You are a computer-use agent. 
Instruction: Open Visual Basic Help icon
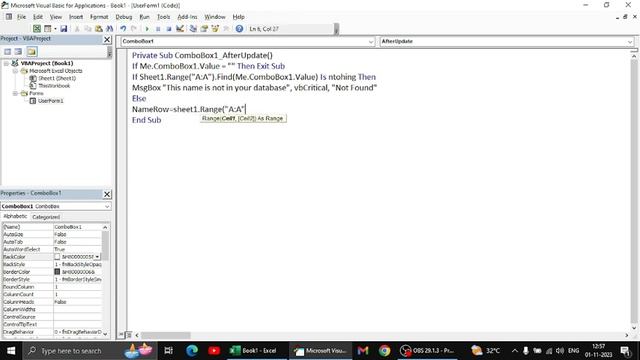pos(239,29)
